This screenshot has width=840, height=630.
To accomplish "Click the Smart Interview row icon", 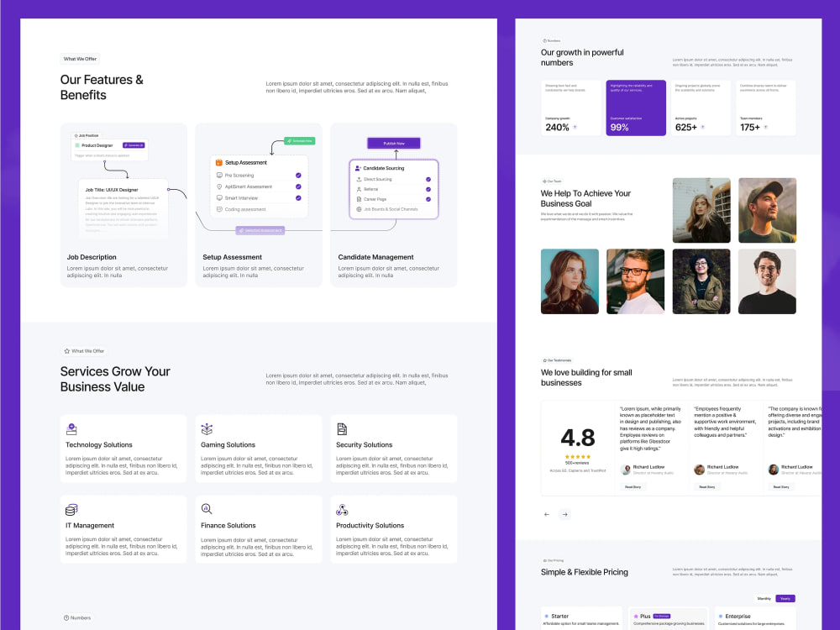I will (x=219, y=197).
